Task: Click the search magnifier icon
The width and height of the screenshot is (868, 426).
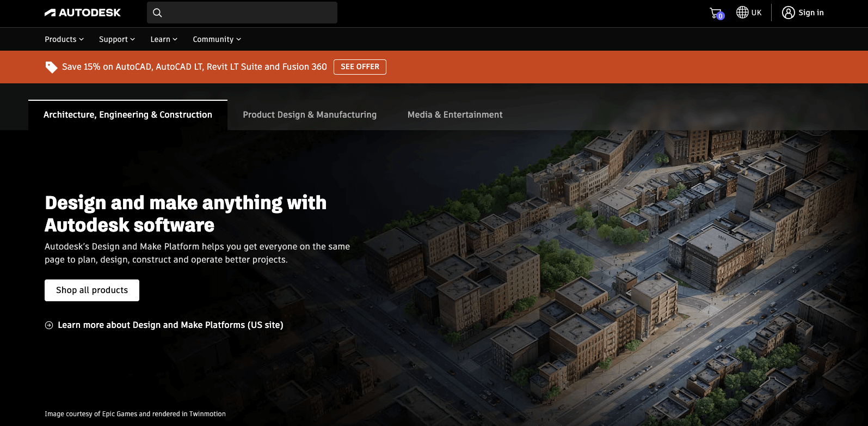Action: [x=157, y=13]
